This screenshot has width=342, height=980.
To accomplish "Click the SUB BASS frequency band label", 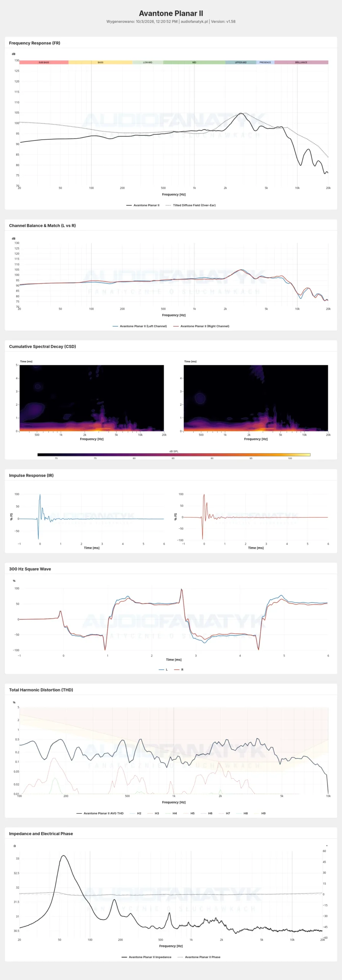I will [x=44, y=62].
